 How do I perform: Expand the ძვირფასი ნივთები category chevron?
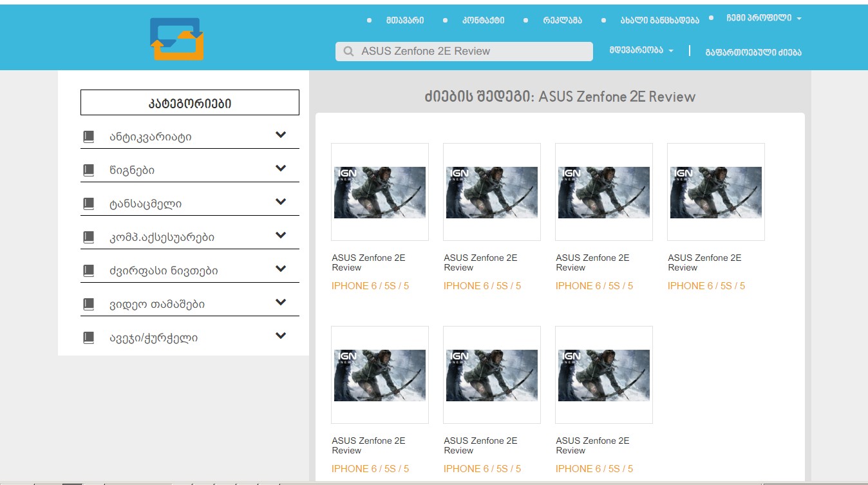(281, 269)
